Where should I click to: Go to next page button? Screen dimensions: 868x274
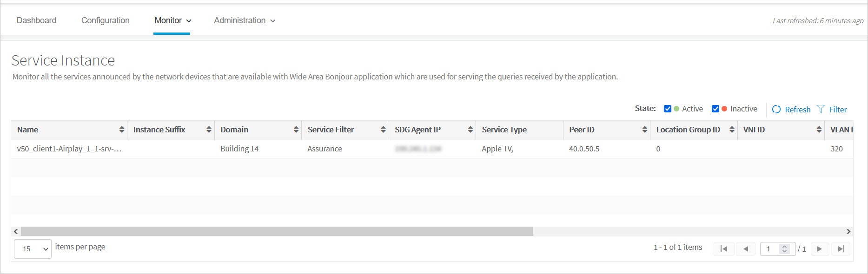coord(820,249)
